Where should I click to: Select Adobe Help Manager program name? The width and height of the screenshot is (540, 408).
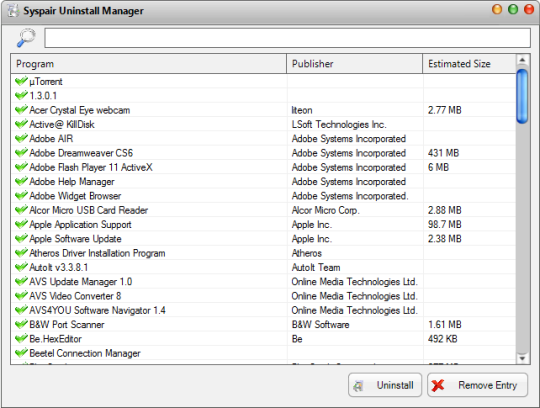[72, 181]
